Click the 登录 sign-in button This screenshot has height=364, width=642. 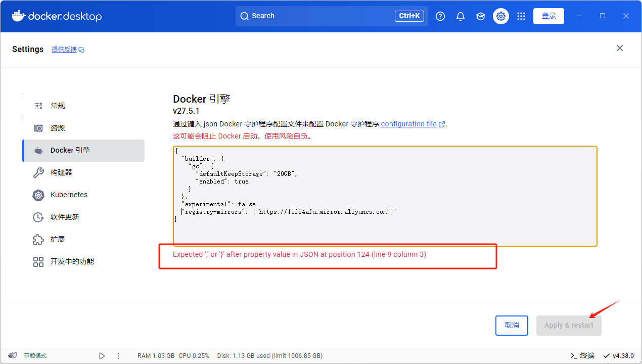(548, 16)
